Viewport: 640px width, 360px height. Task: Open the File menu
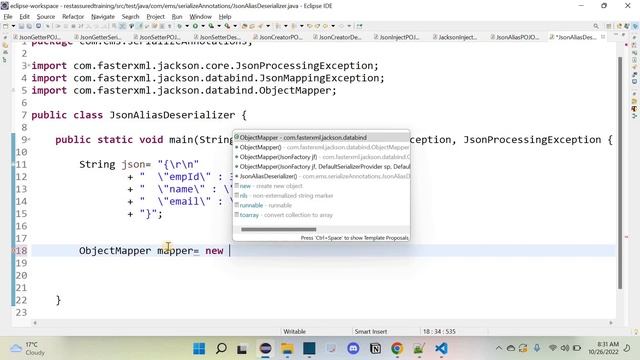[x=8, y=17]
